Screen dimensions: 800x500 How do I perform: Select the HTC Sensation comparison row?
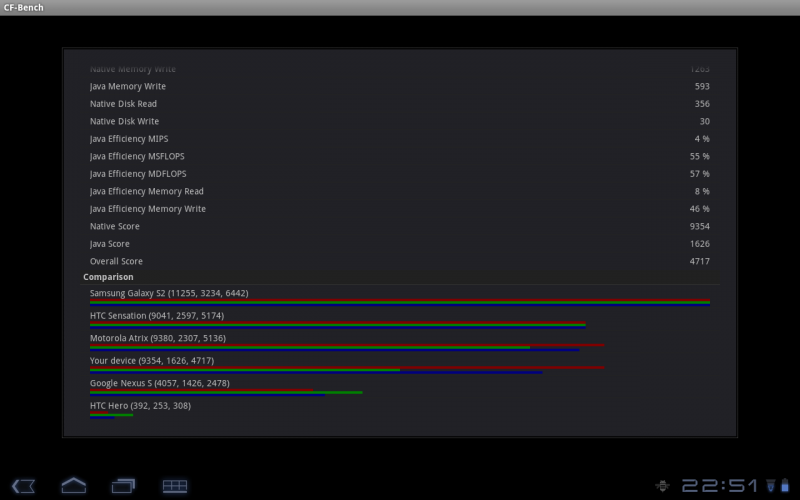pyautogui.click(x=400, y=318)
